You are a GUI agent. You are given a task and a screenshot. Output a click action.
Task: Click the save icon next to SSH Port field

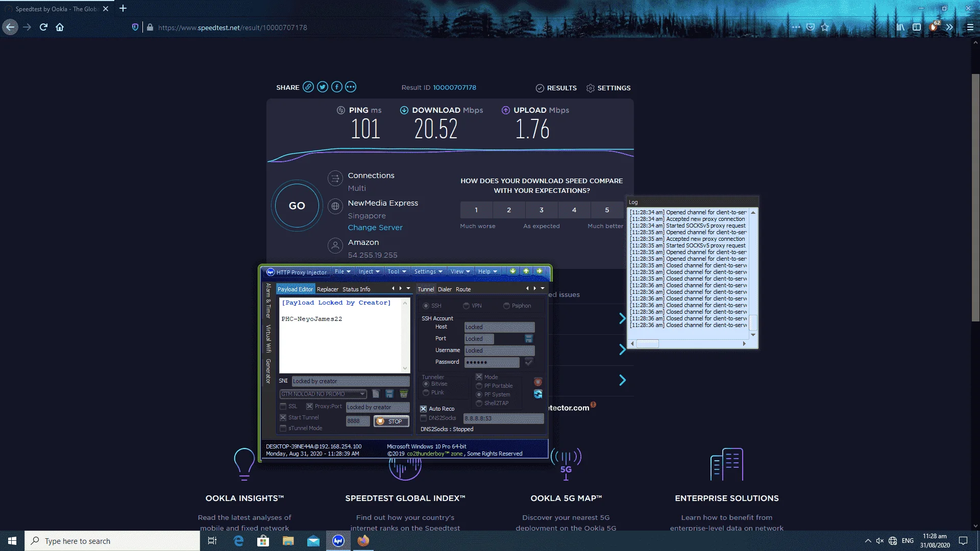click(x=529, y=339)
